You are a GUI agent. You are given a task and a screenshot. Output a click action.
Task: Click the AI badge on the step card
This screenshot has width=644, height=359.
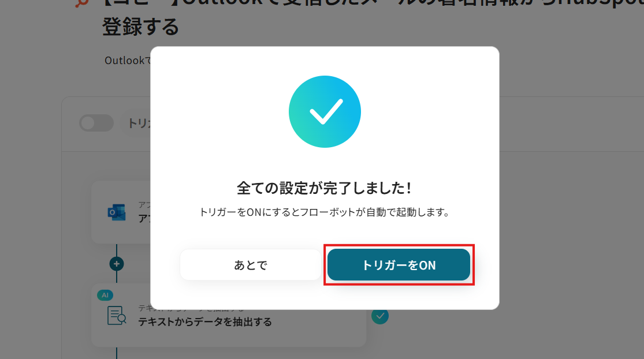(105, 295)
